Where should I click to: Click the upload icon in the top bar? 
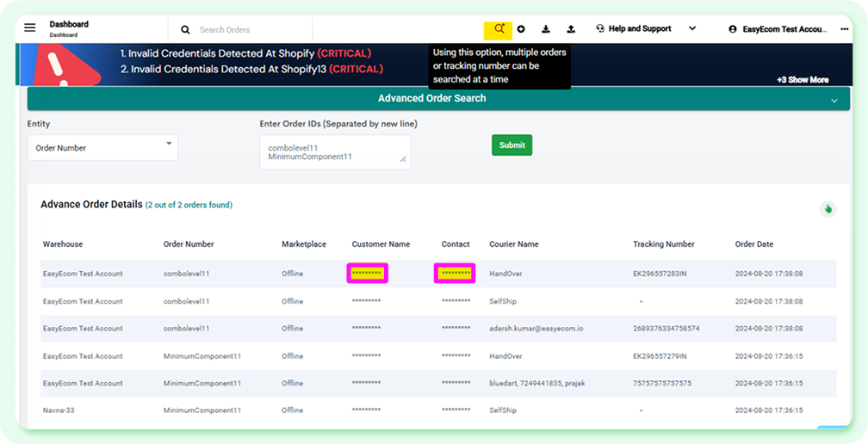tap(571, 29)
